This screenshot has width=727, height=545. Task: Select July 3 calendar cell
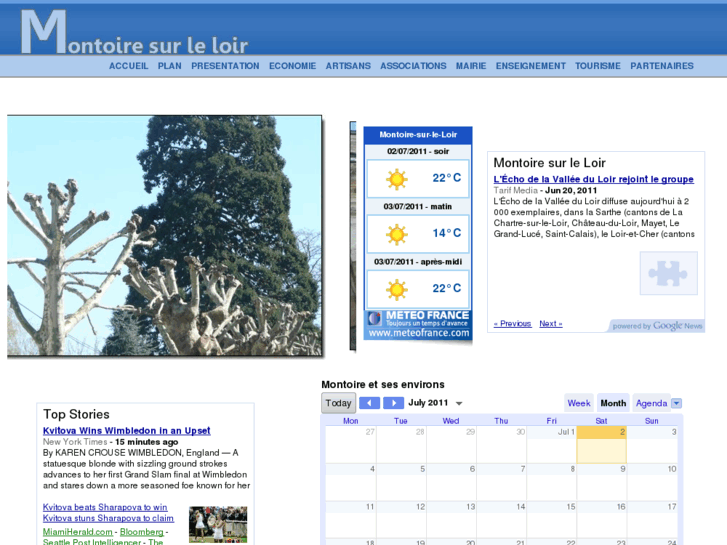[652, 444]
